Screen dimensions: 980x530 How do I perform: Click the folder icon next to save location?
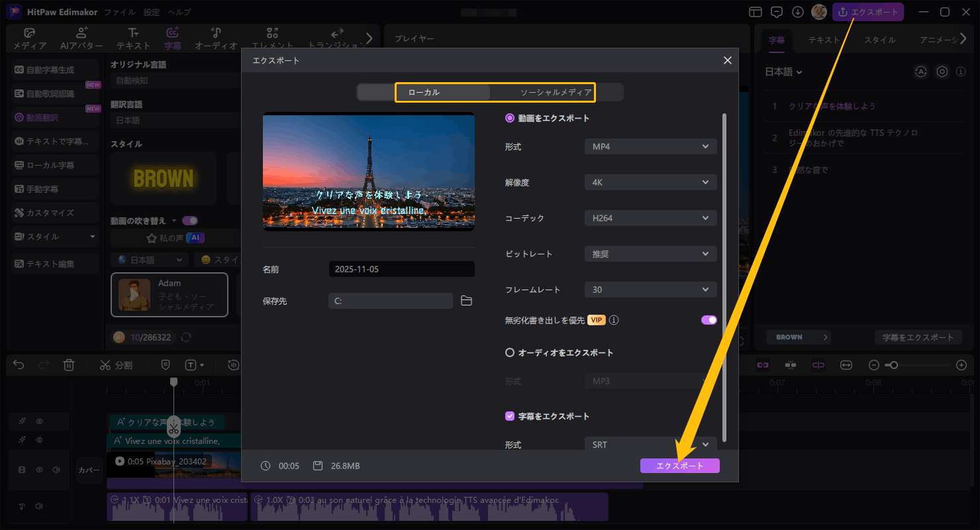click(466, 301)
